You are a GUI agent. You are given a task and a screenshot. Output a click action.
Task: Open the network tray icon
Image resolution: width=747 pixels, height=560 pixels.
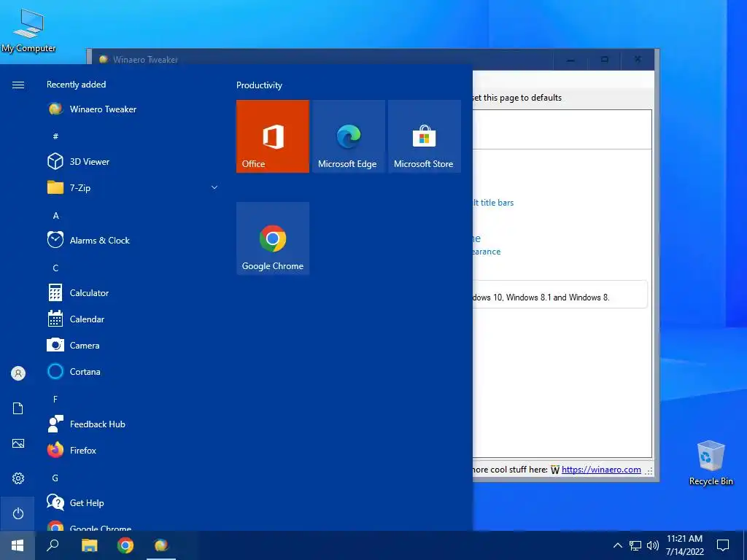coord(635,545)
